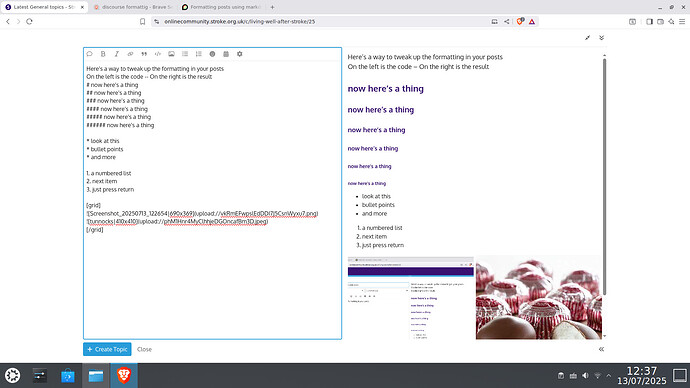The width and height of the screenshot is (690, 388).
Task: Open composer options gear menu
Action: coord(239,54)
